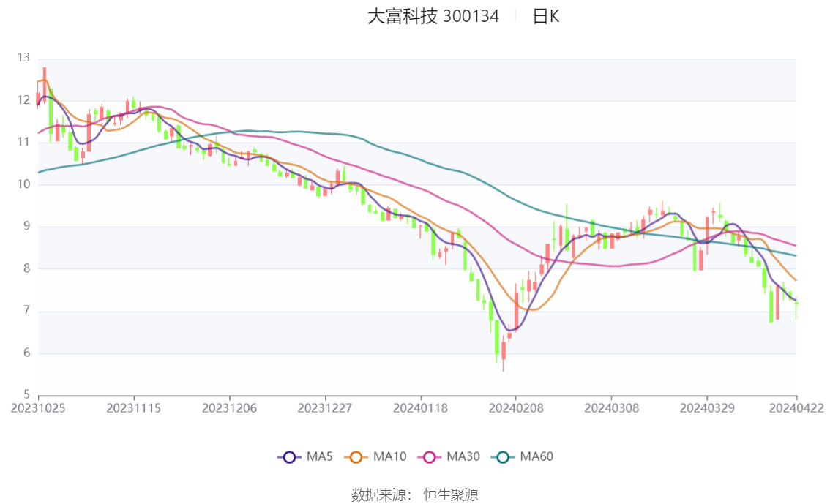Click the y-axis value 12
The height and width of the screenshot is (504, 830).
pyautogui.click(x=23, y=100)
